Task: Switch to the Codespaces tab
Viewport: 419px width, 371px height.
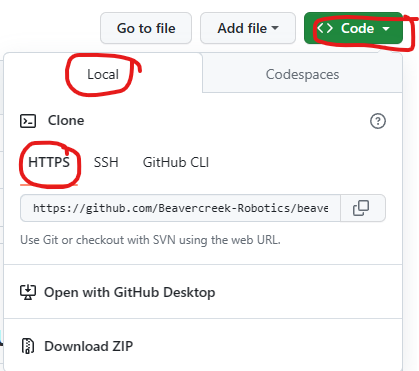Action: (302, 74)
